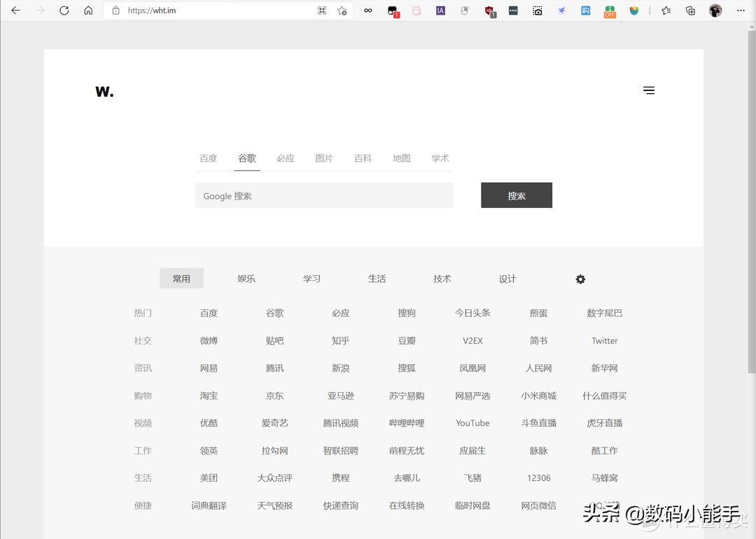The image size is (756, 539).
Task: Open the Settings and more ellipsis menu
Action: 740,10
